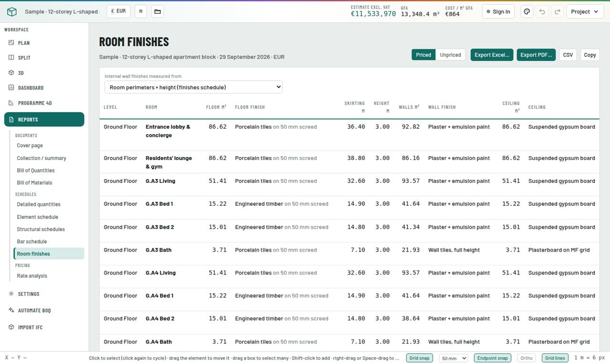
Task: Toggle Grid snap on the status bar
Action: pyautogui.click(x=419, y=358)
